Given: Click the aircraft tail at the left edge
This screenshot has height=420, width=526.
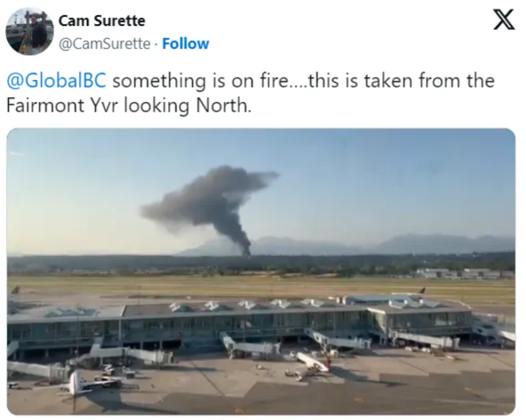Looking at the screenshot, I should (15, 290).
